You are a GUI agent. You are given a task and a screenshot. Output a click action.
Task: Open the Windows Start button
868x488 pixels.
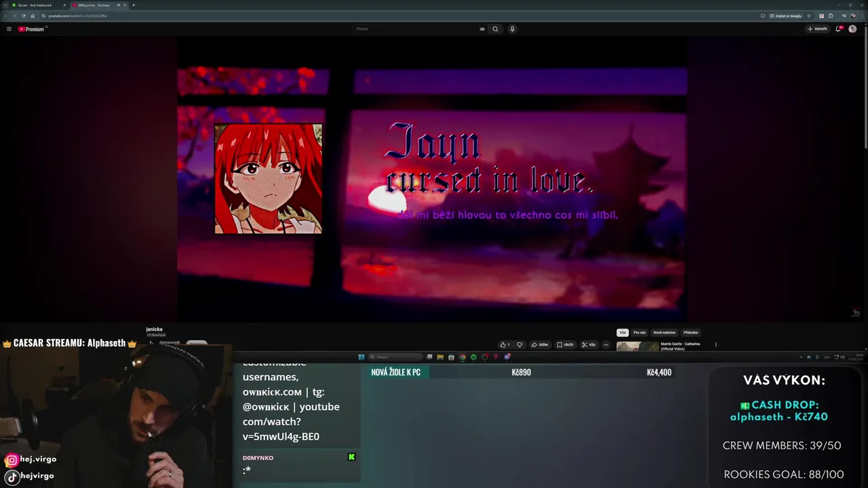(x=361, y=357)
